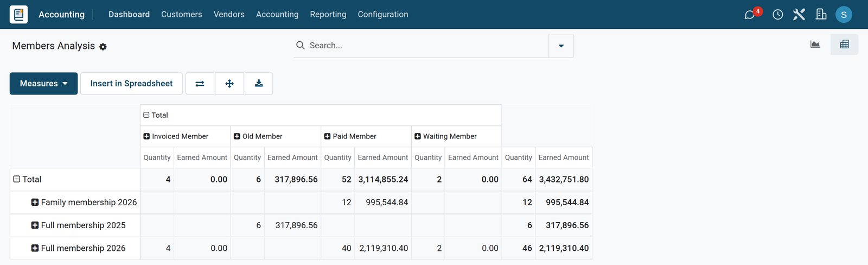Image resolution: width=868 pixels, height=265 pixels.
Task: Open the activities clock icon
Action: tap(778, 15)
